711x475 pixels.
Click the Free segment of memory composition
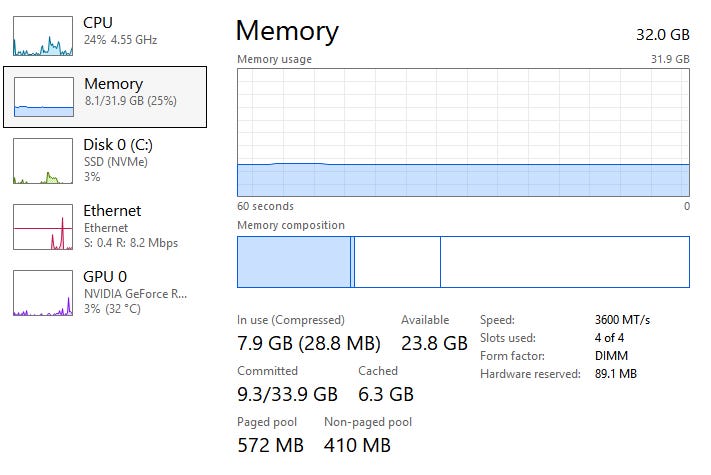[564, 262]
